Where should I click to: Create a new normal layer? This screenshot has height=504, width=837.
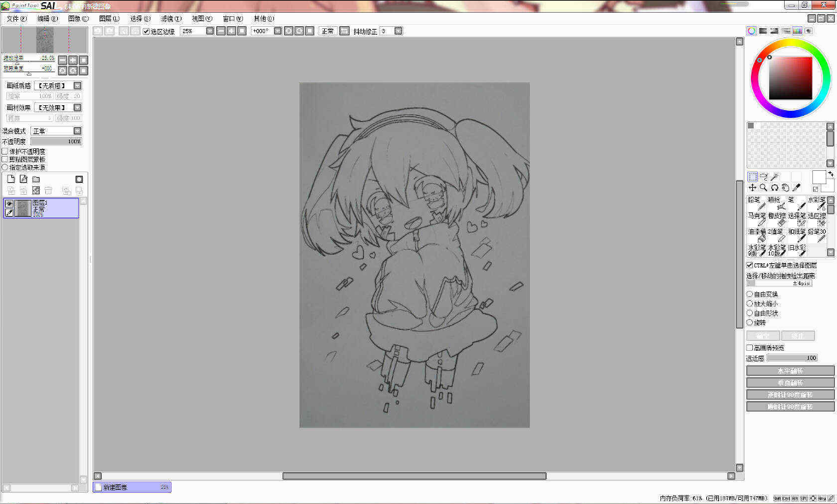click(x=11, y=179)
